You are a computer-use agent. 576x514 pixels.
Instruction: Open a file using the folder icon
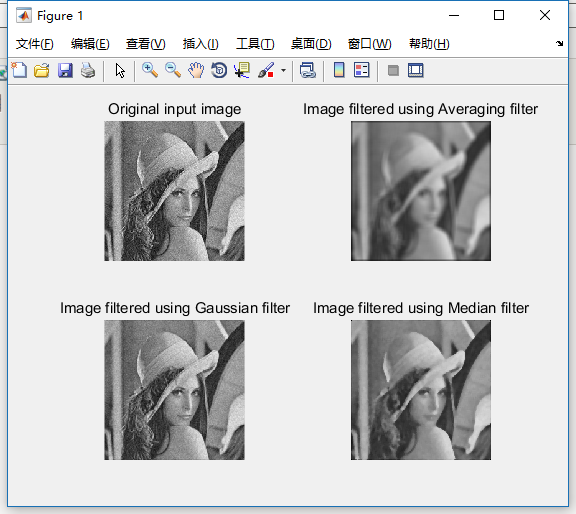tap(42, 70)
